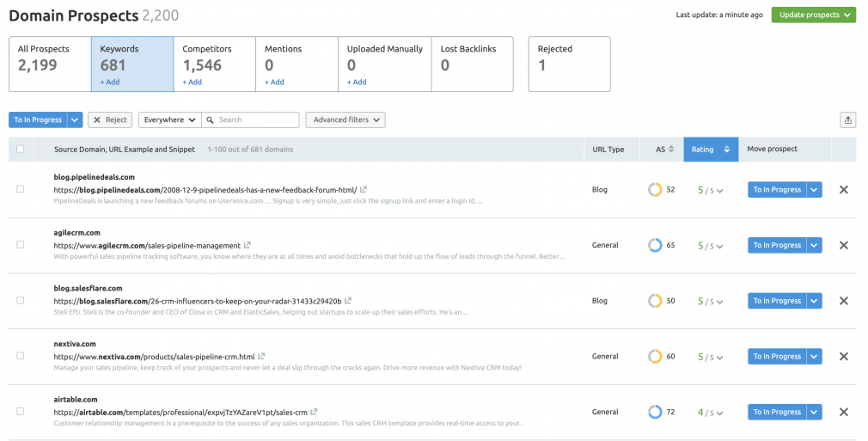868x441 pixels.
Task: Open the Everywhere search scope dropdown
Action: point(170,119)
